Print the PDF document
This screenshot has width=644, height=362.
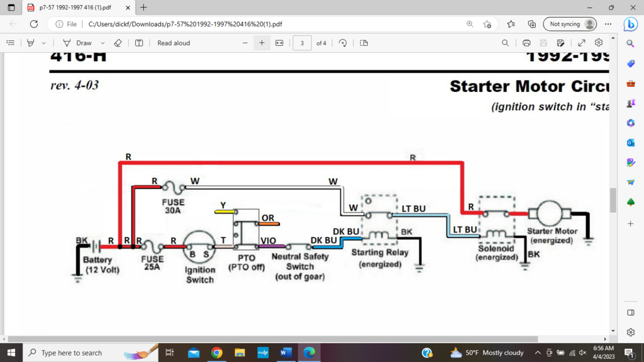(526, 43)
